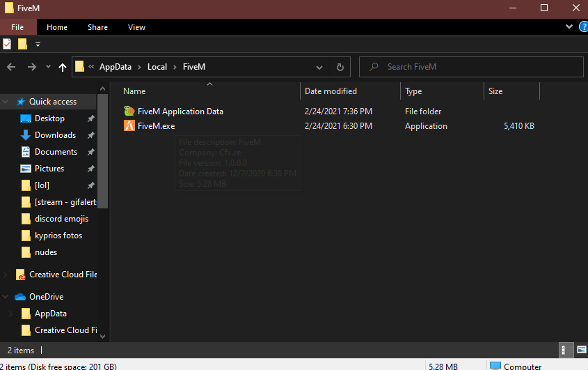This screenshot has width=588, height=370.
Task: Click the AppData breadcrumb in address bar
Action: click(115, 67)
